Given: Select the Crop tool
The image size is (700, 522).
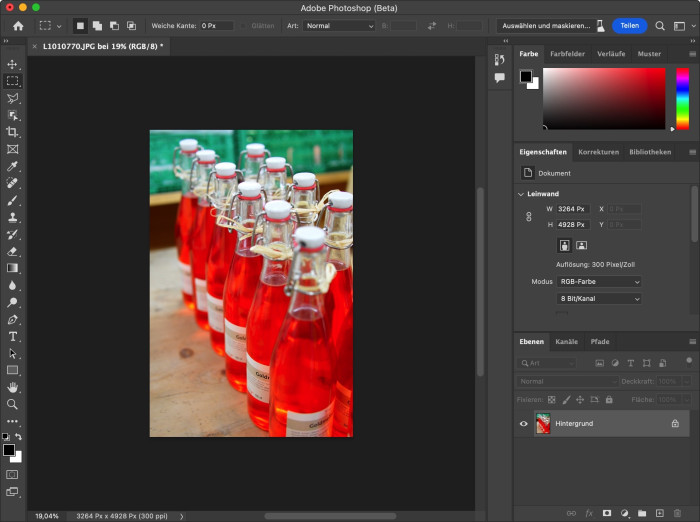Looking at the screenshot, I should pos(13,132).
